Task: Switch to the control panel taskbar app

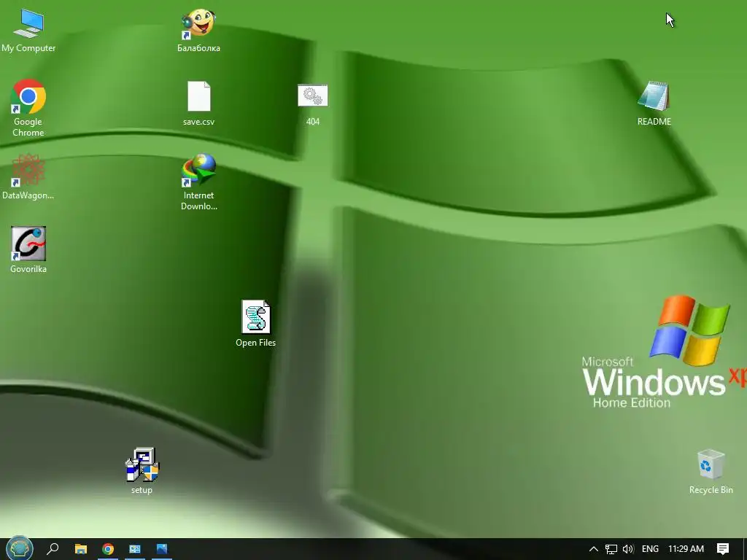Action: (x=135, y=549)
